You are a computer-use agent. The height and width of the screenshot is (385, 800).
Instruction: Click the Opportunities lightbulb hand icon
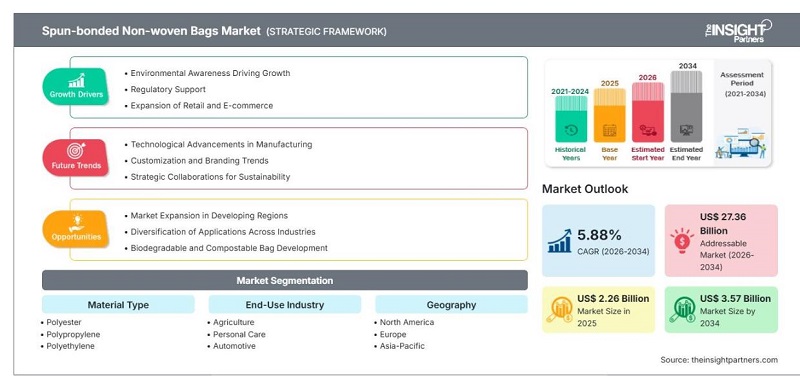(77, 222)
